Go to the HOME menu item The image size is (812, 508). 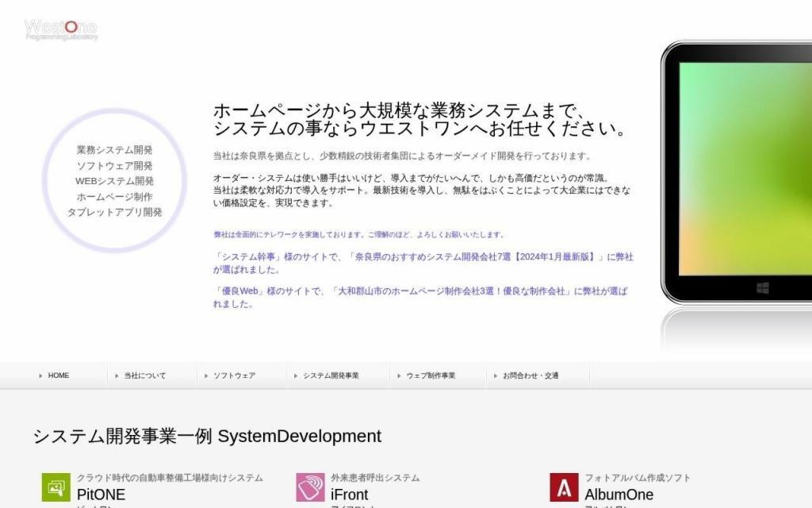click(58, 375)
